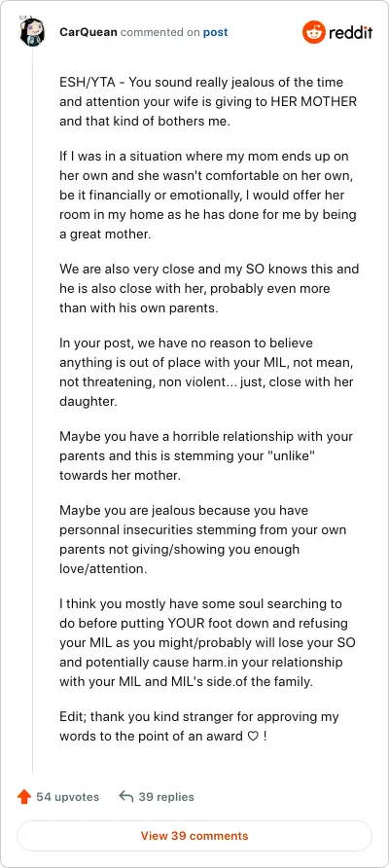
Task: Click the "Edit; thank you kind stranger" line
Action: click(199, 726)
